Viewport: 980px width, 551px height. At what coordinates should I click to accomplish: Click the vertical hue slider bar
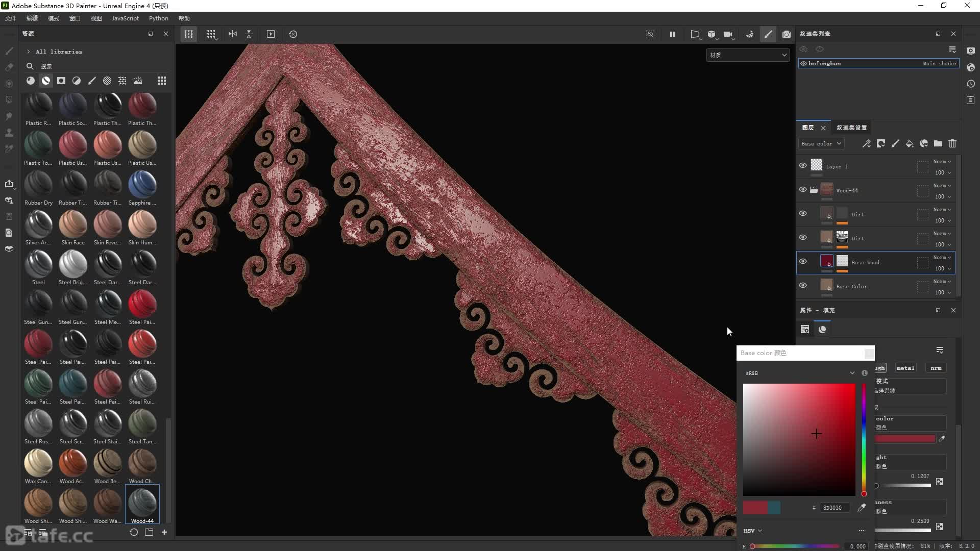tap(864, 440)
